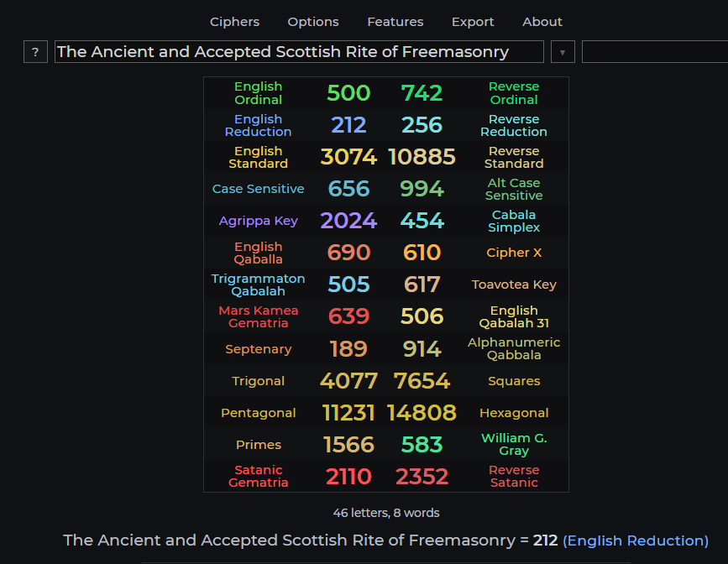Click the (English Reduction) link in breakdown
Screen dimensions: 728x564
point(635,540)
